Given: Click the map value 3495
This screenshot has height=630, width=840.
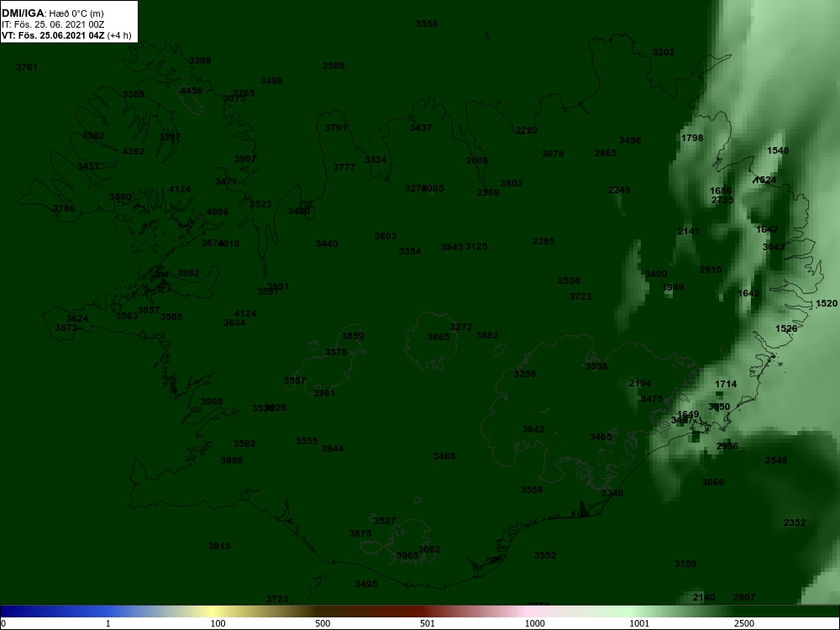Looking at the screenshot, I should point(366,584).
